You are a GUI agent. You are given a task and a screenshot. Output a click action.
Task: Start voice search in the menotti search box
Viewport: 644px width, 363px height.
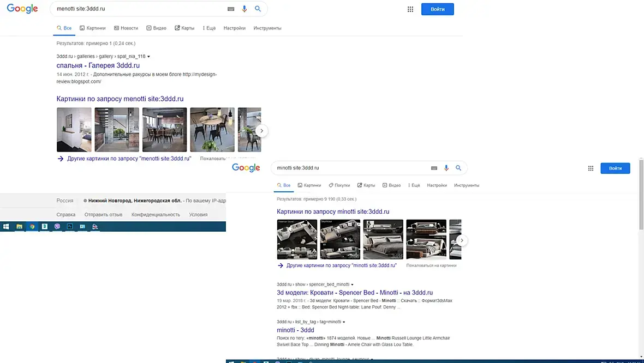click(245, 9)
